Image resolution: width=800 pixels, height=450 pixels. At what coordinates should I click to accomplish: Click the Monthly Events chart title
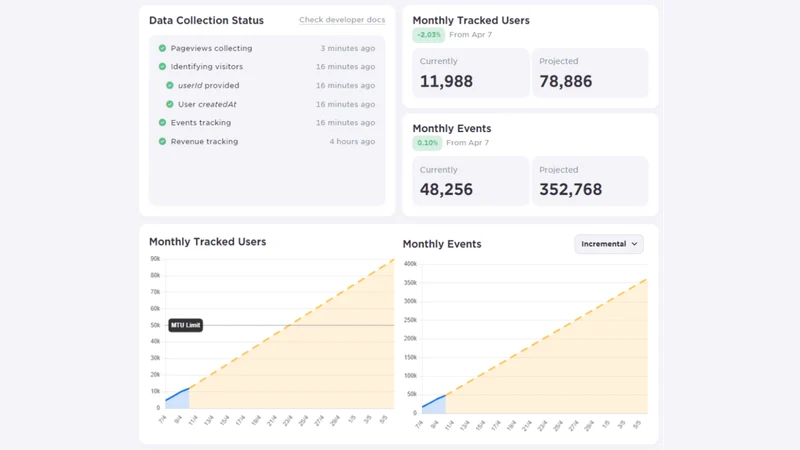pos(442,244)
